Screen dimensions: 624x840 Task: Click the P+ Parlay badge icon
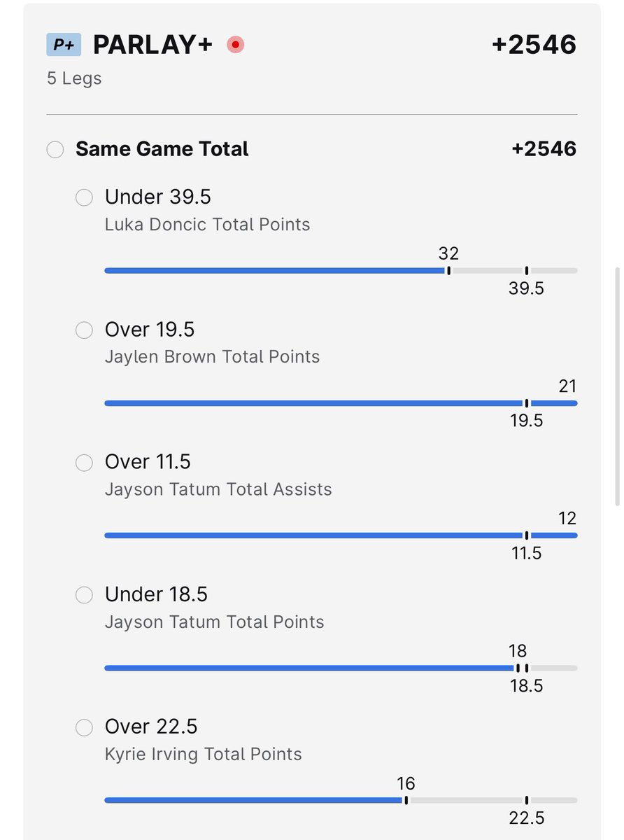(64, 45)
